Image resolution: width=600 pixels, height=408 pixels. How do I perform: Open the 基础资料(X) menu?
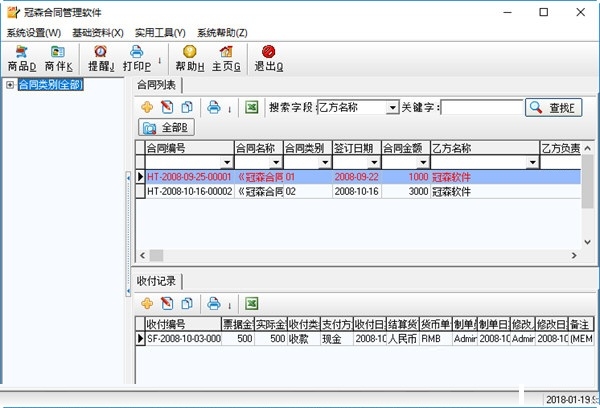pyautogui.click(x=98, y=33)
